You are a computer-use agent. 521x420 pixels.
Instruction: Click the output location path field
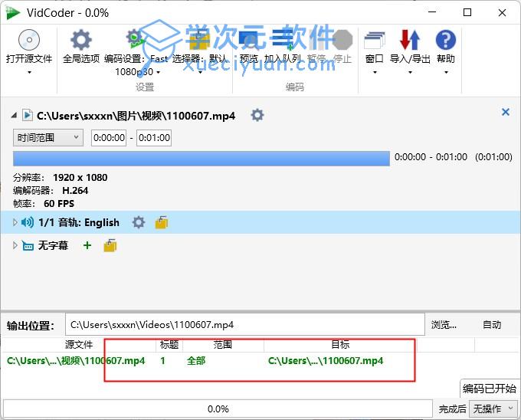(x=245, y=325)
